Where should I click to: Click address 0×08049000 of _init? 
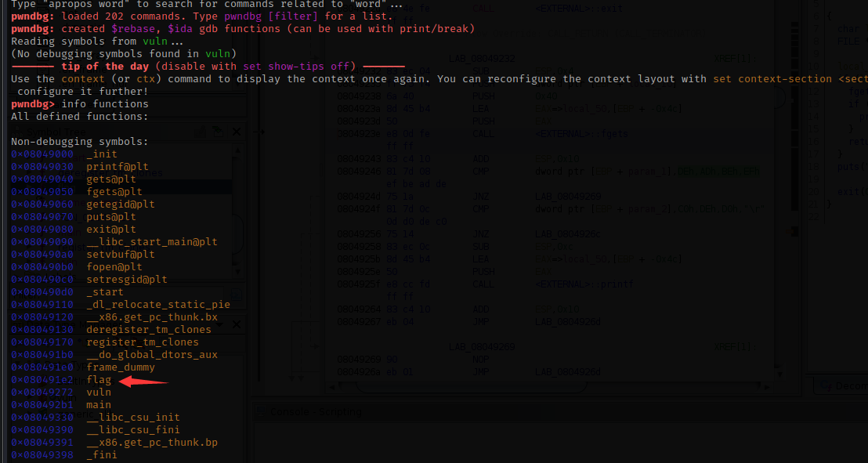42,154
